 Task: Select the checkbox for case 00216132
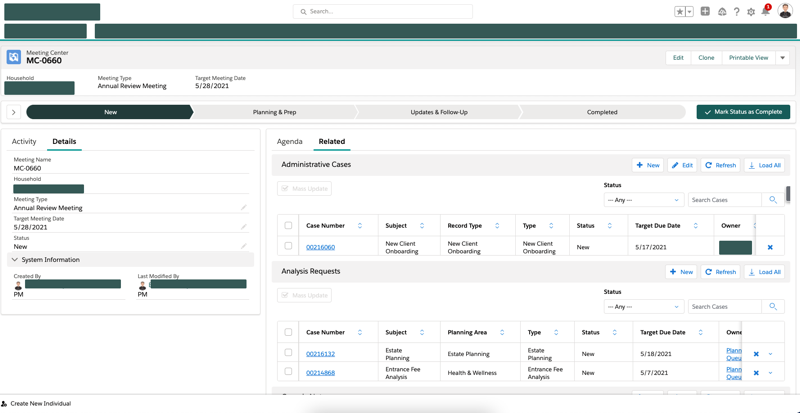(288, 353)
